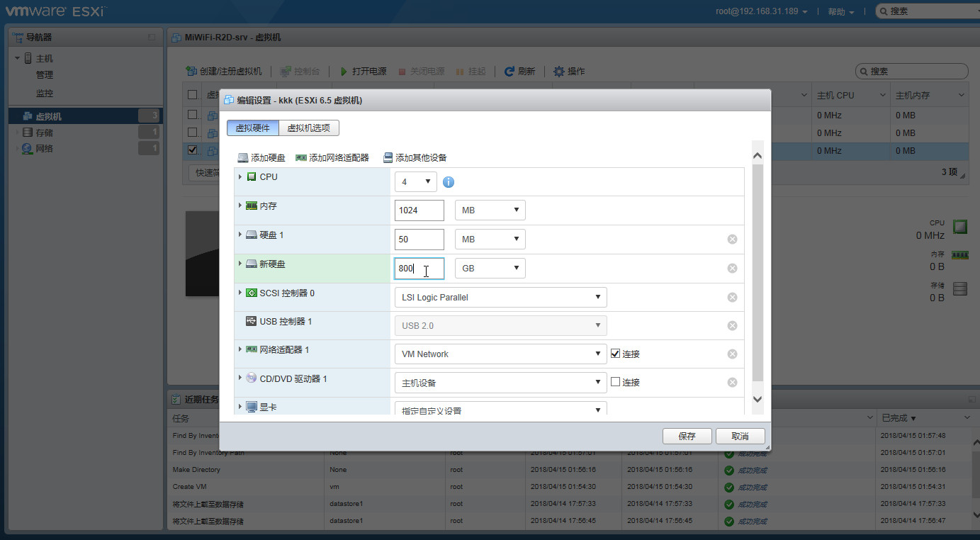Screen dimensions: 980x540
Task: Open the Help (帮助) menu
Action: point(840,11)
